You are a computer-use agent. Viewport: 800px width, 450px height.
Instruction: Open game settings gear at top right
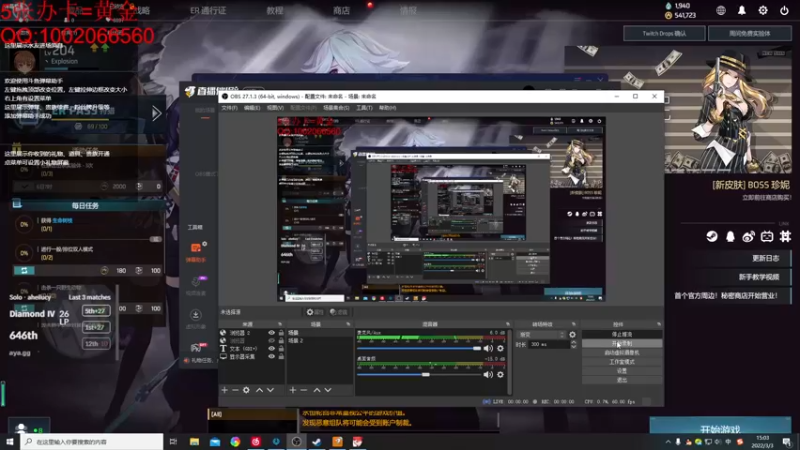point(763,10)
